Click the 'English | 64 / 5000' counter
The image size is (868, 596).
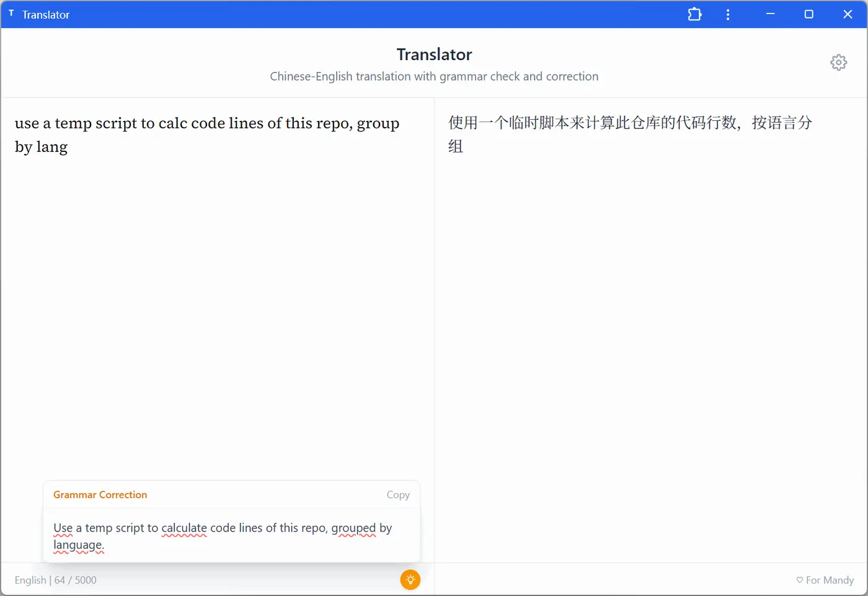56,580
